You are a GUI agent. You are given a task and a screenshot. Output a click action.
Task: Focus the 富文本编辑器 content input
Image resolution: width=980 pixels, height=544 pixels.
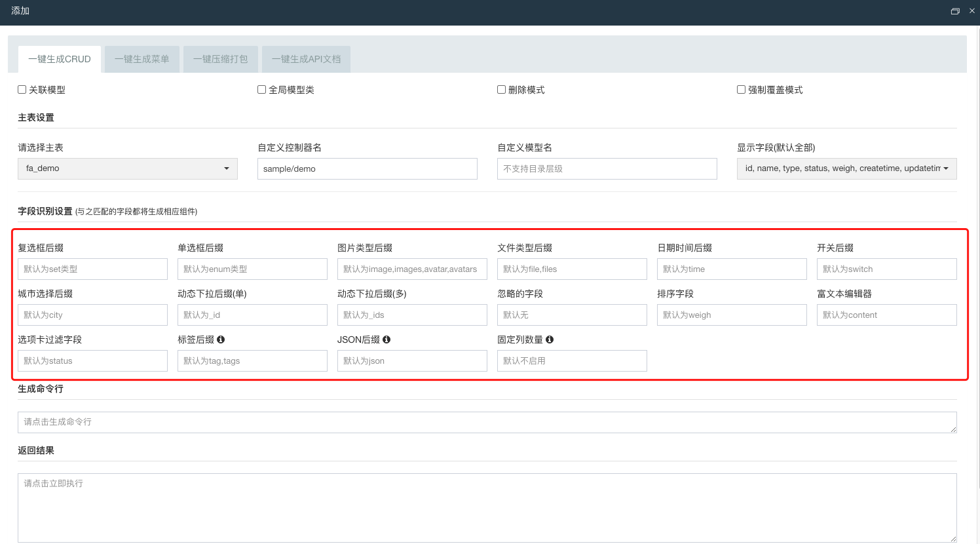click(x=887, y=315)
